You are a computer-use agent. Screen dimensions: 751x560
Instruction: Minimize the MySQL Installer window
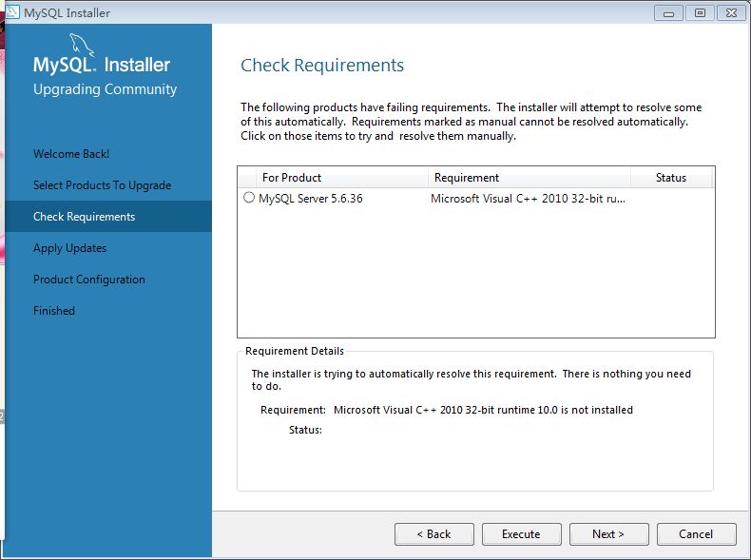pos(668,13)
